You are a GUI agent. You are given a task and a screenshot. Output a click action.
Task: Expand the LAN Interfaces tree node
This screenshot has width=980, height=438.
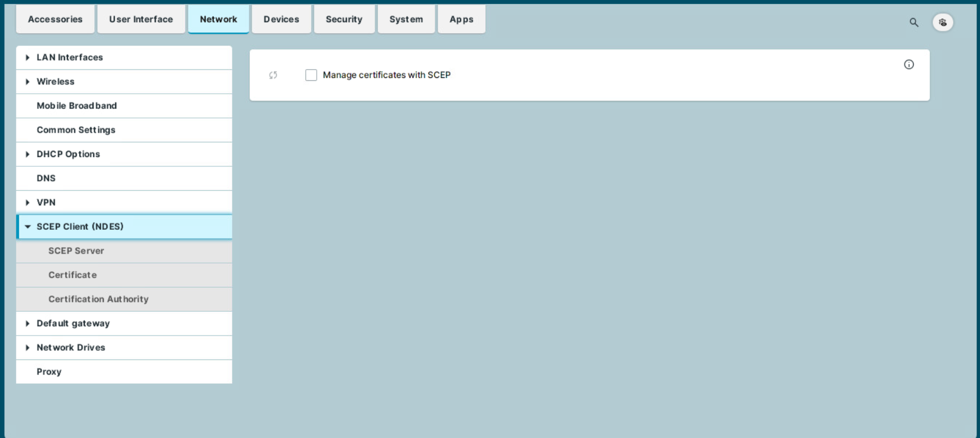click(27, 58)
